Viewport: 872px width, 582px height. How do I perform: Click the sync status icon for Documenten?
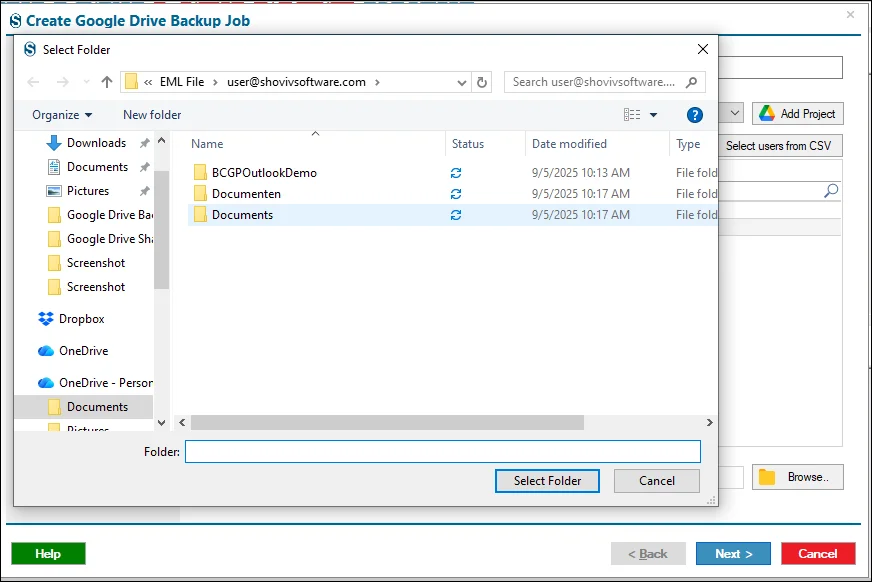456,194
